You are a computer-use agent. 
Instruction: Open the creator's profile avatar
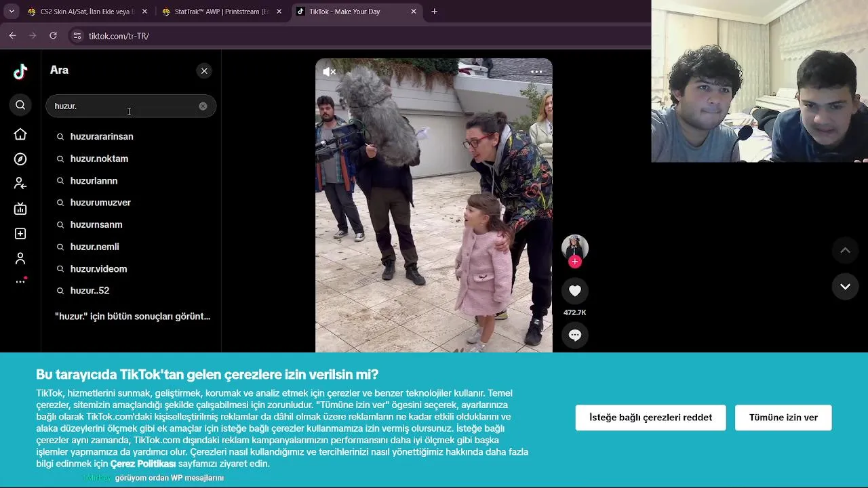tap(575, 247)
